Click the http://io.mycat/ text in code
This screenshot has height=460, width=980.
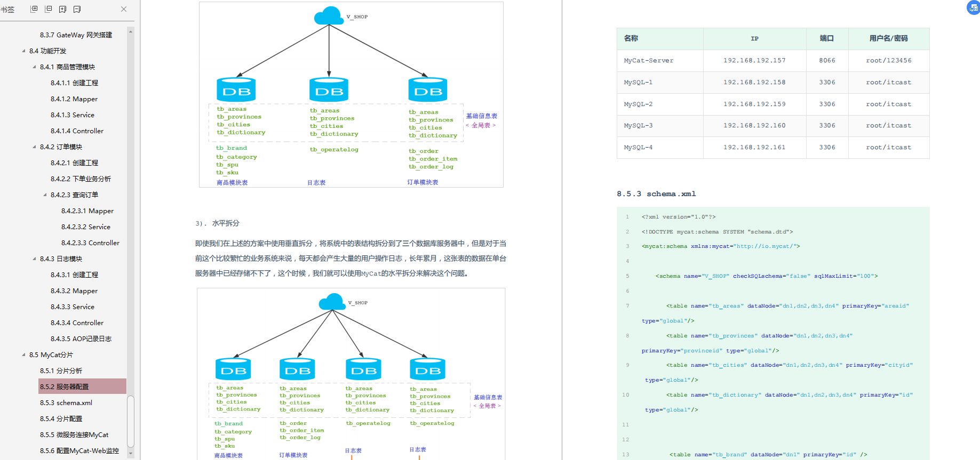(766, 246)
